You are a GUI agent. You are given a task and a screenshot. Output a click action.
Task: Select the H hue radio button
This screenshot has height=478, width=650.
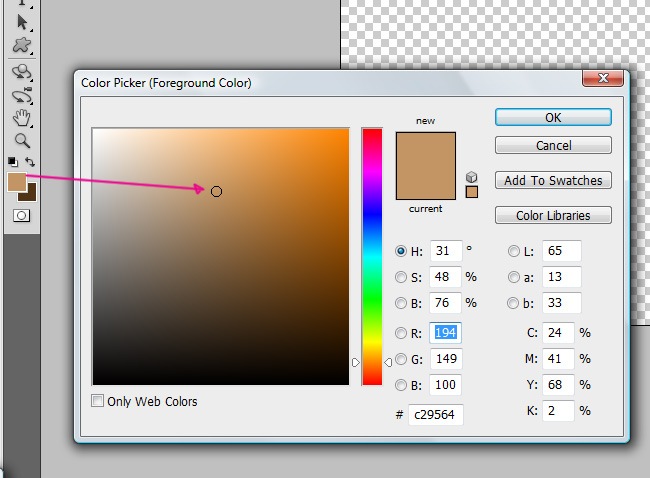click(x=400, y=251)
